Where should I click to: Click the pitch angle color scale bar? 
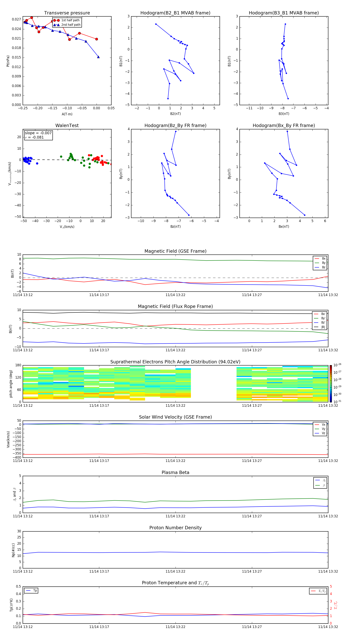pyautogui.click(x=331, y=383)
